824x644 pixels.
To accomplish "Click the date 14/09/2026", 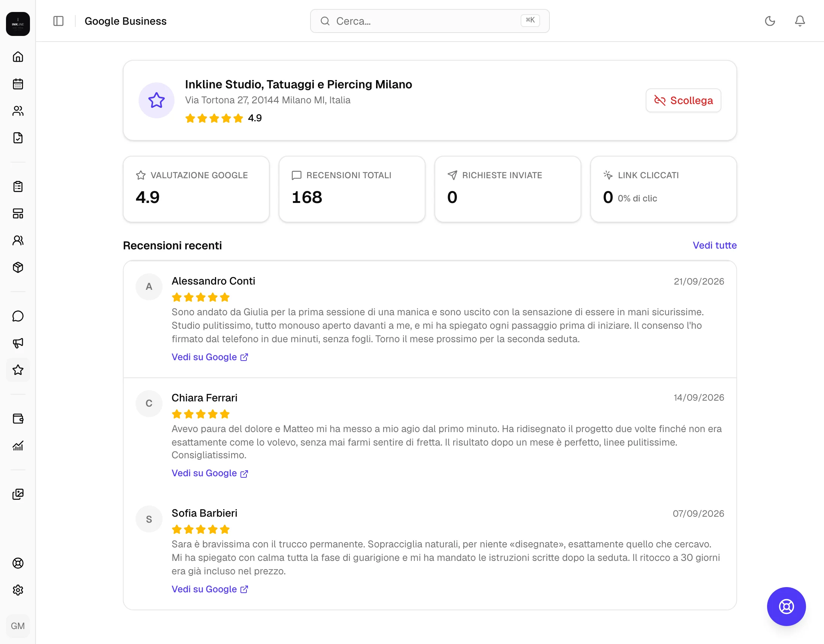I will (699, 398).
